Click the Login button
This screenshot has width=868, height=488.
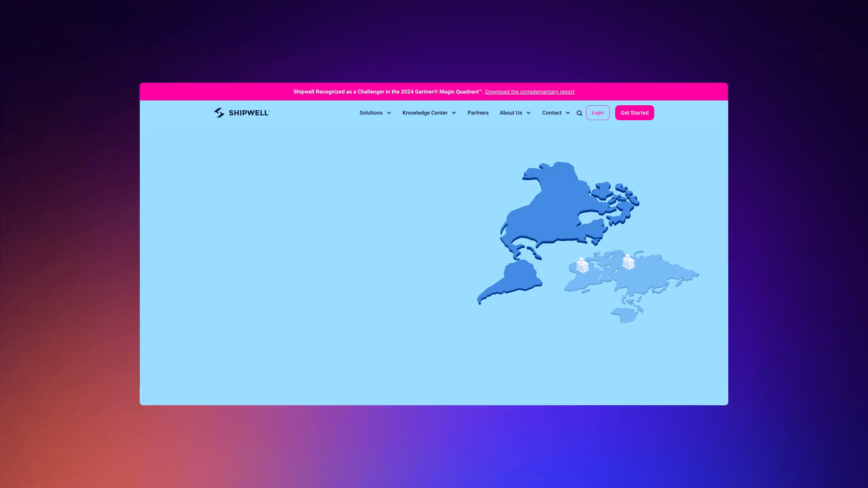(597, 113)
